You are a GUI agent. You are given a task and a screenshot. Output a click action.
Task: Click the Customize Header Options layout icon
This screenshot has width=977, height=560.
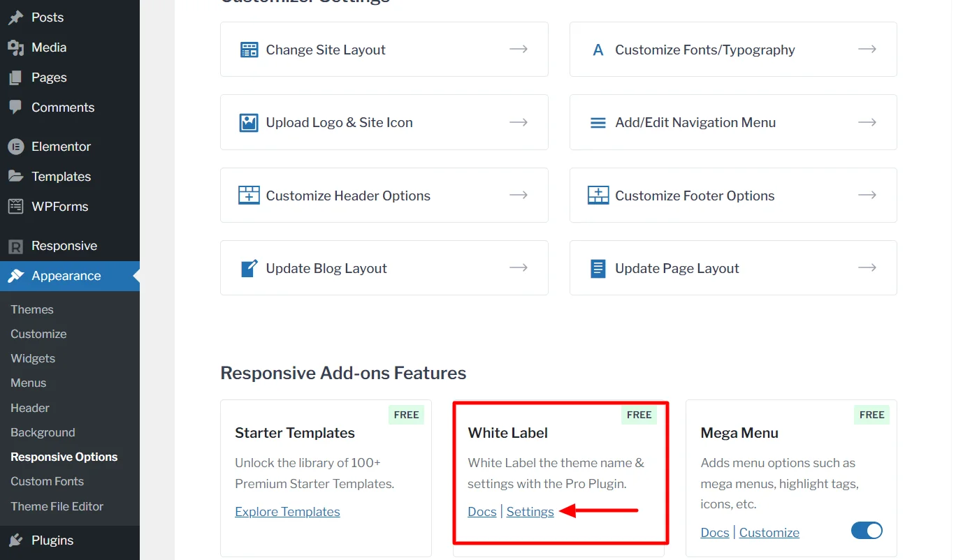(x=249, y=195)
